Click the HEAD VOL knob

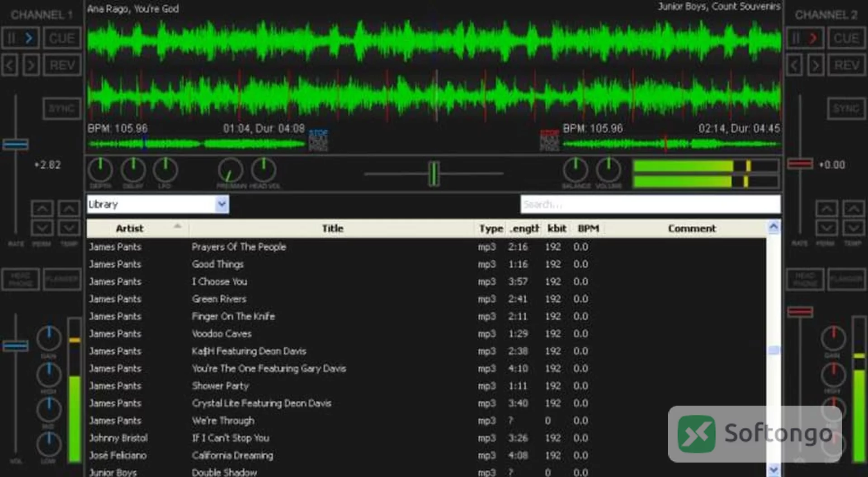pyautogui.click(x=264, y=170)
